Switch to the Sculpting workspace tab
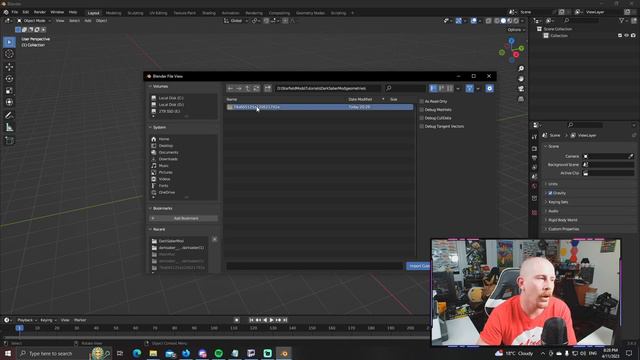The width and height of the screenshot is (640, 360). click(x=135, y=13)
